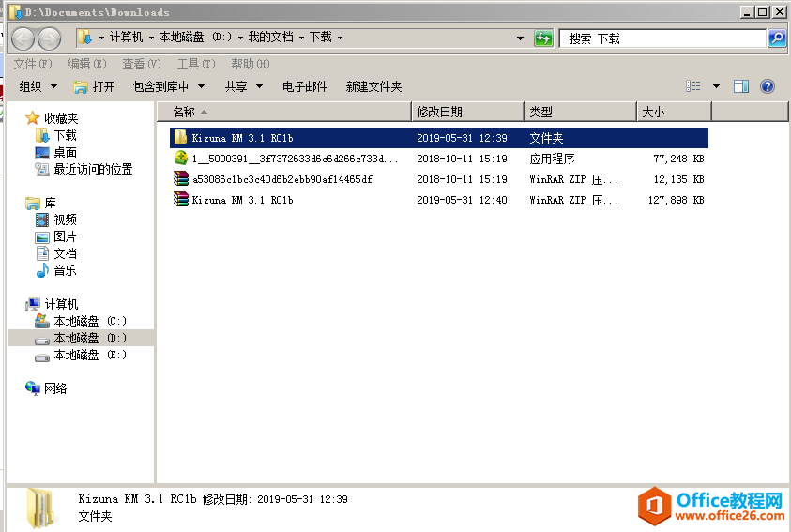Click the 电子邮件 toolbar button
The height and width of the screenshot is (532, 791).
(x=305, y=86)
